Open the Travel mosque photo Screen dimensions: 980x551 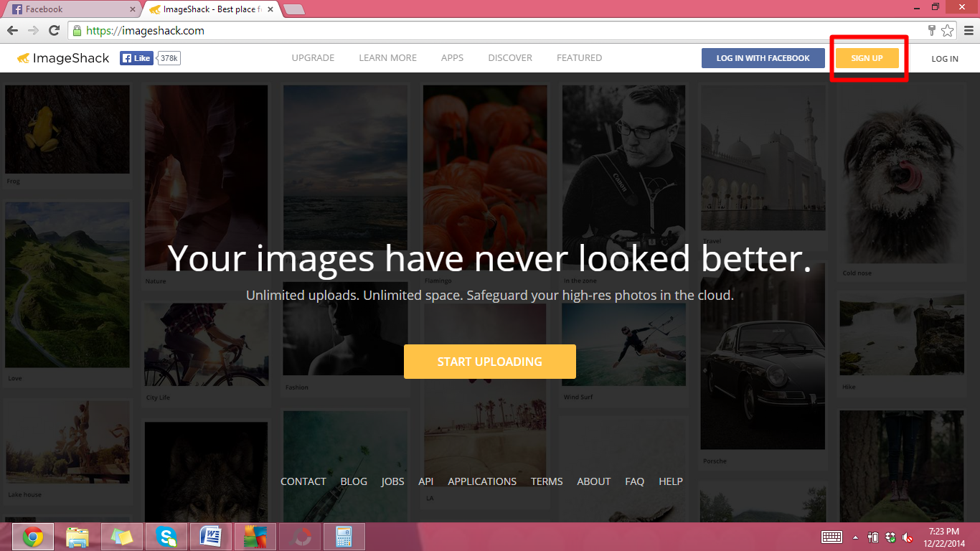tap(763, 158)
